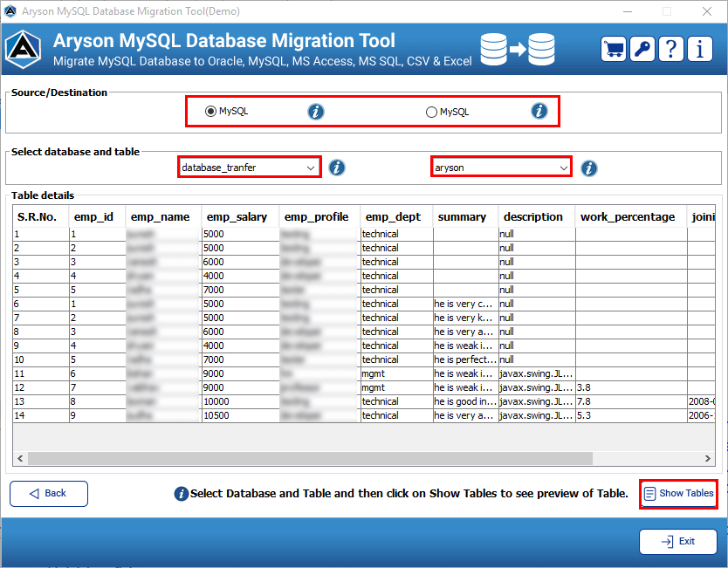Click summary cell 'he is very k...'
Screen dimensions: 728x568
465,318
